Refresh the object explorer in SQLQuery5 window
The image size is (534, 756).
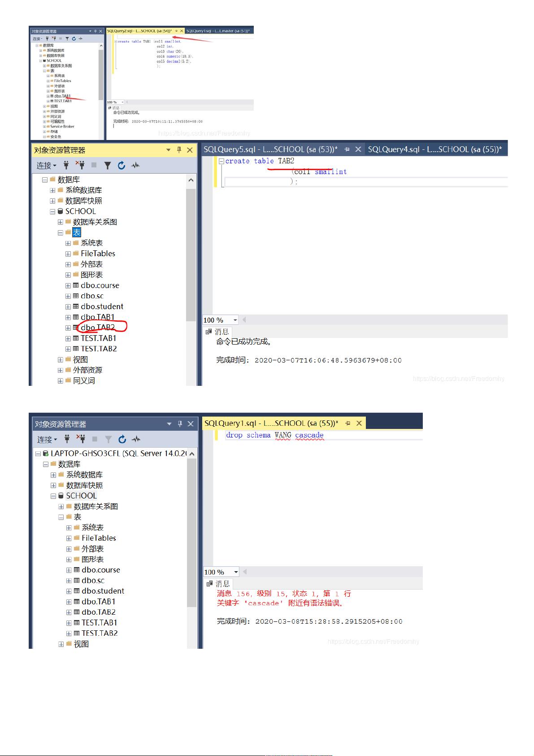click(x=122, y=165)
